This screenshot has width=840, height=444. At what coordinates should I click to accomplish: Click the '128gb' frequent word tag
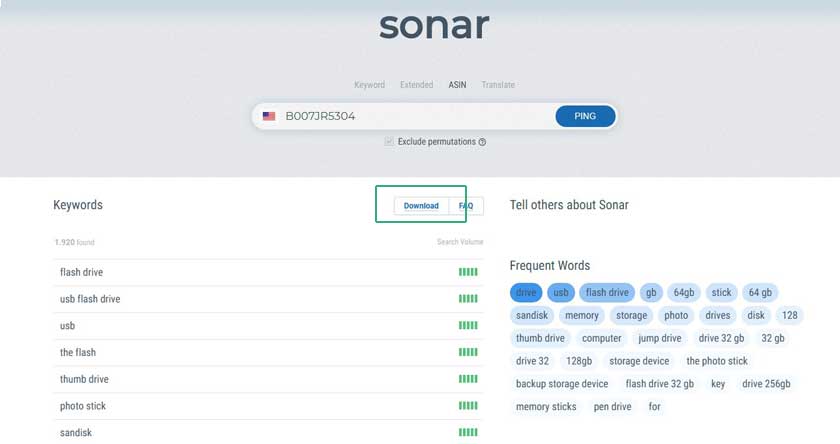579,361
